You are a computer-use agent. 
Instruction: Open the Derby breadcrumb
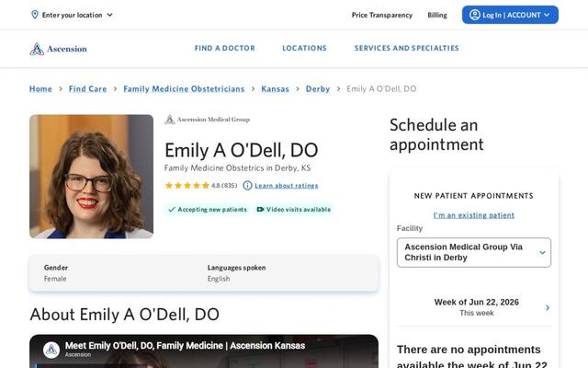click(318, 89)
